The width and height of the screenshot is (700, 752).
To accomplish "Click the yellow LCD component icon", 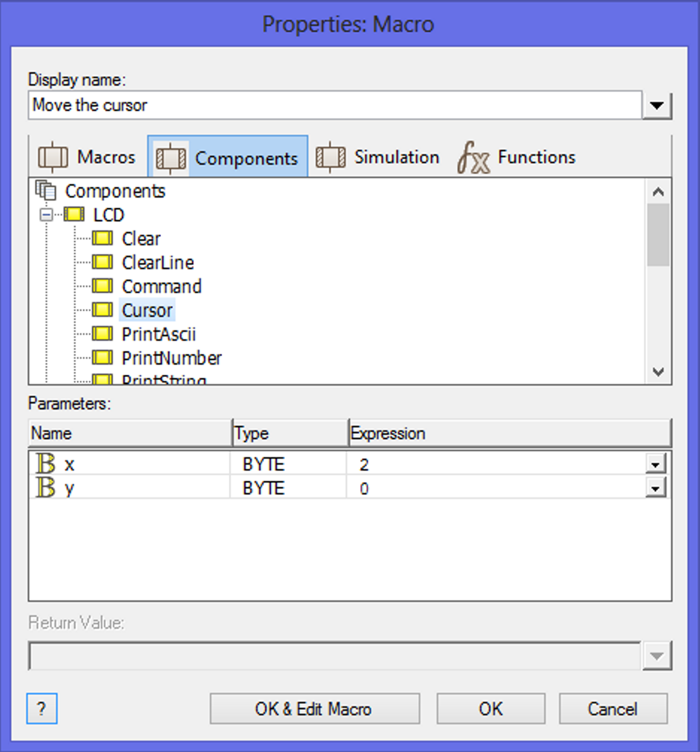I will [x=74, y=215].
